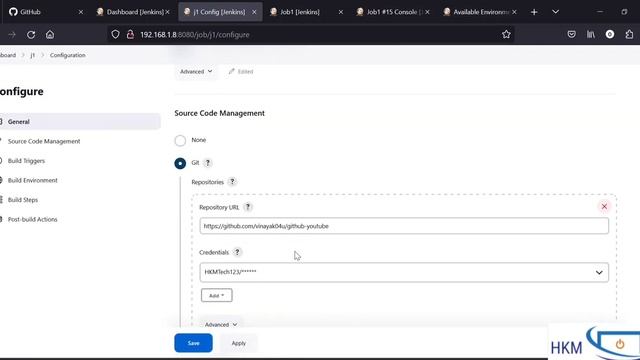The image size is (640, 360).
Task: Jump to Build Triggers section
Action: tap(26, 161)
